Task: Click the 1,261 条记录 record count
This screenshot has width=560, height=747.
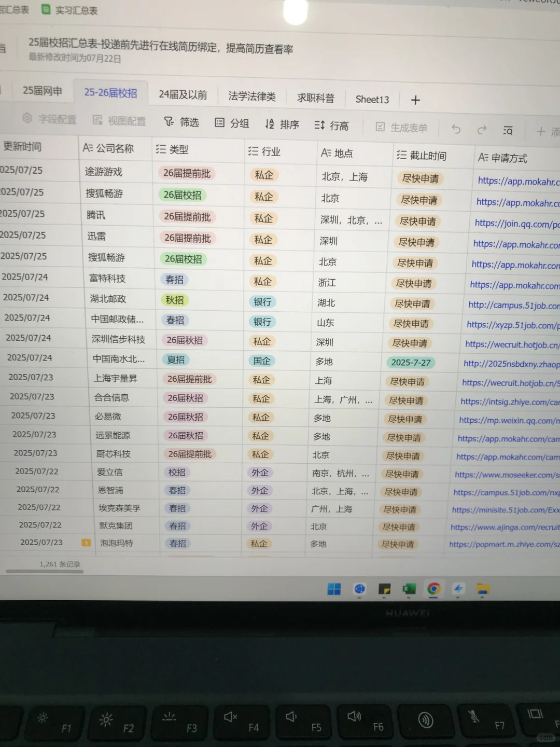Action: 60,564
